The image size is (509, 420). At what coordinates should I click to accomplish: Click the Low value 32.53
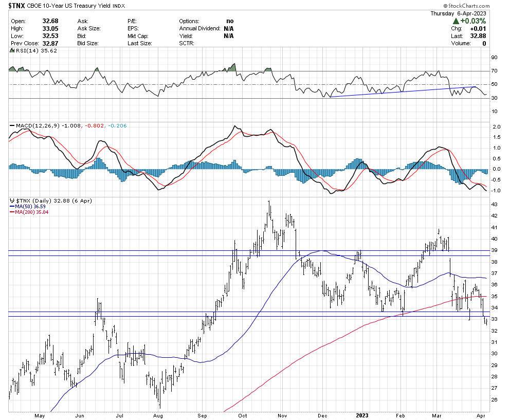click(50, 35)
